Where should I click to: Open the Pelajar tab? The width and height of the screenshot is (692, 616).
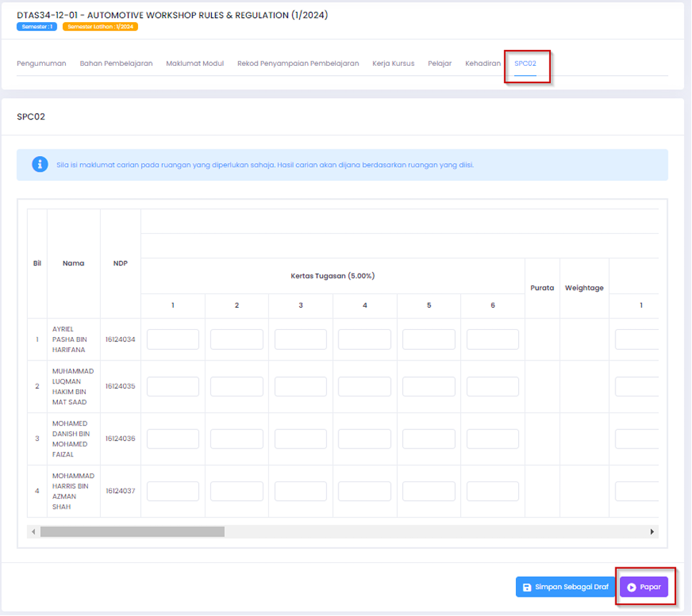(x=439, y=64)
